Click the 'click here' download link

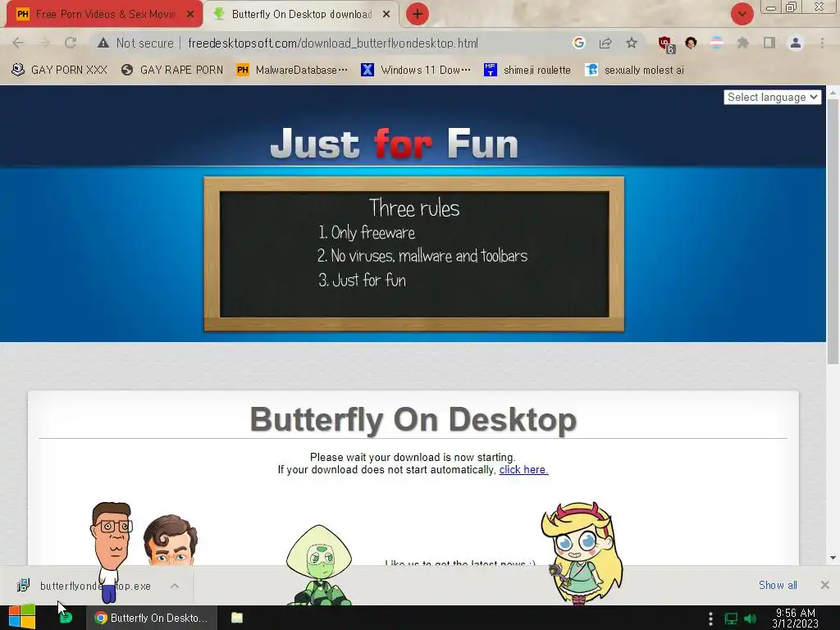point(523,470)
